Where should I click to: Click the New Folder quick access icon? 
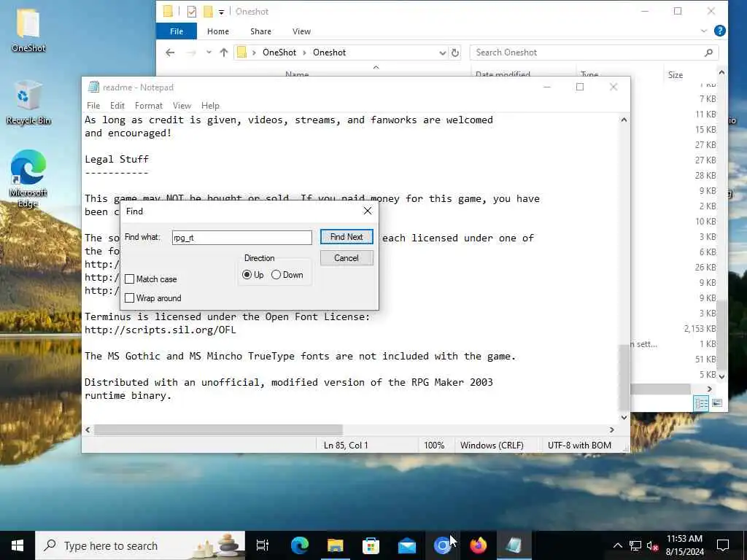tap(208, 12)
